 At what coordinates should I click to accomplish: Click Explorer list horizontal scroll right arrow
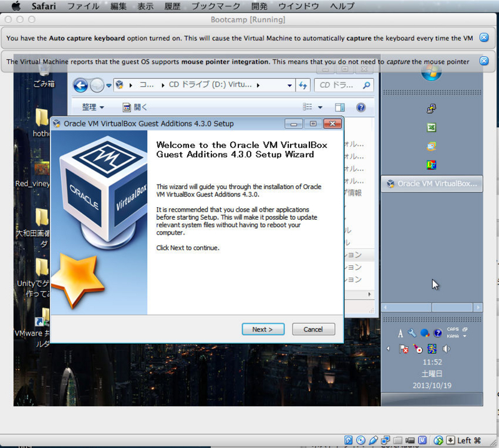(x=369, y=295)
